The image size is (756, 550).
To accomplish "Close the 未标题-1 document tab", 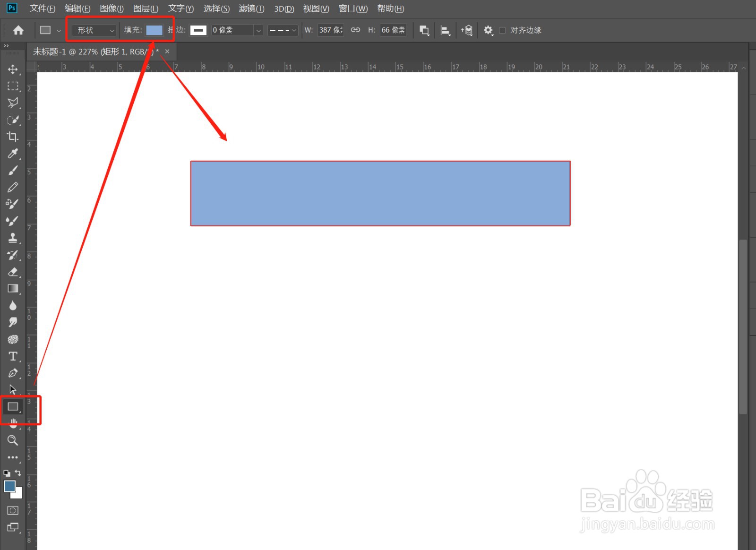I will pos(167,52).
